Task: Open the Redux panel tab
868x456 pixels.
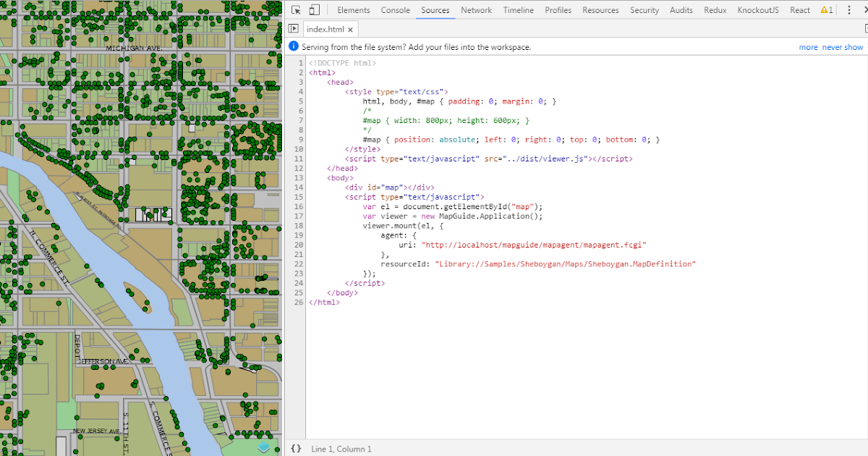Action: (x=715, y=10)
